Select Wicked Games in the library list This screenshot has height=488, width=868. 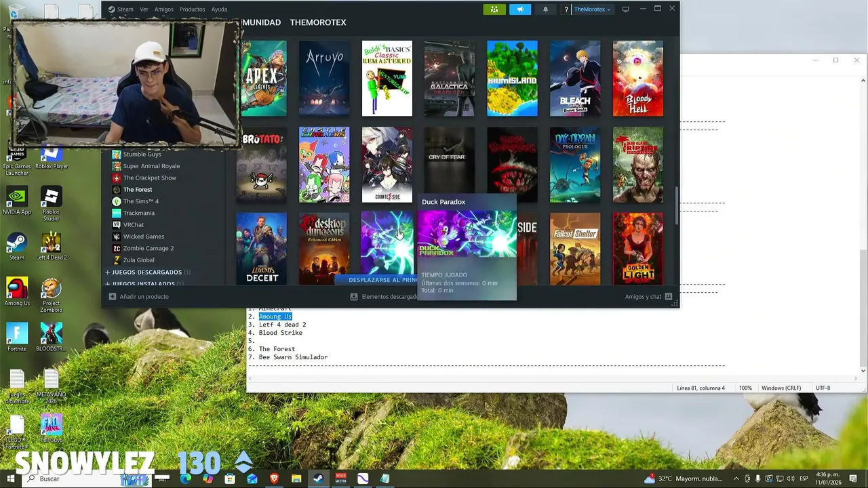[x=143, y=237]
